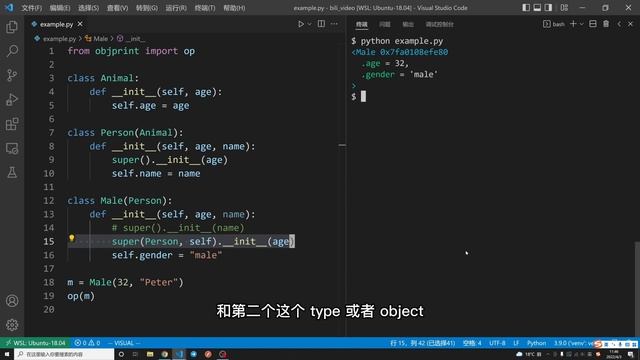Click line 19 text op(m)
The height and width of the screenshot is (360, 640).
(81, 296)
